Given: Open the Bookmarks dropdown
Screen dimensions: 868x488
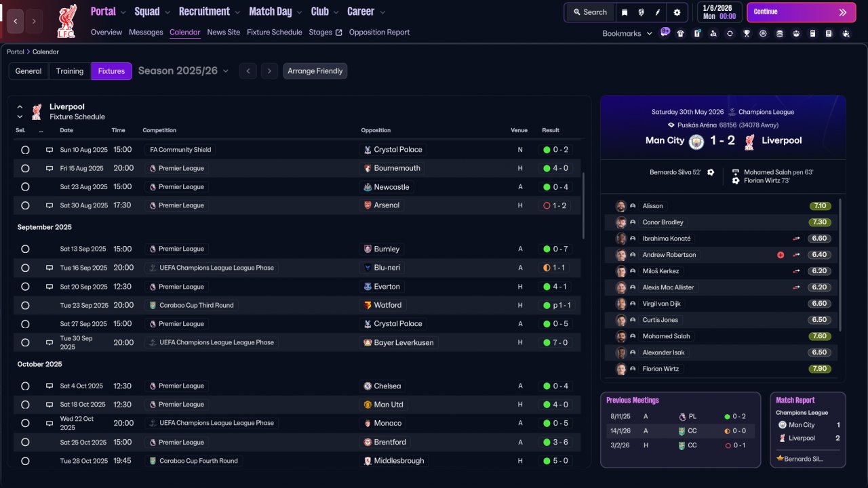Looking at the screenshot, I should click(627, 33).
